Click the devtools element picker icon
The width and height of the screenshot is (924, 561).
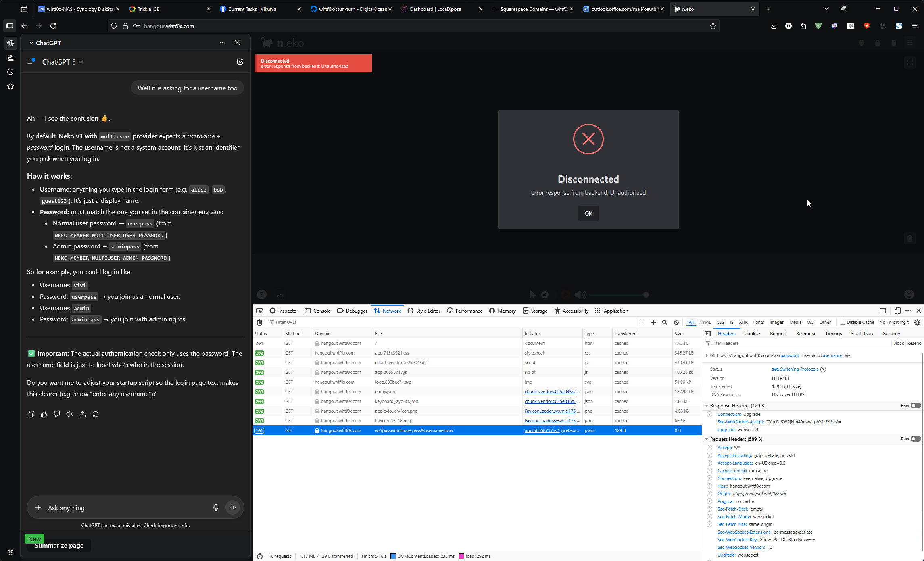click(259, 311)
